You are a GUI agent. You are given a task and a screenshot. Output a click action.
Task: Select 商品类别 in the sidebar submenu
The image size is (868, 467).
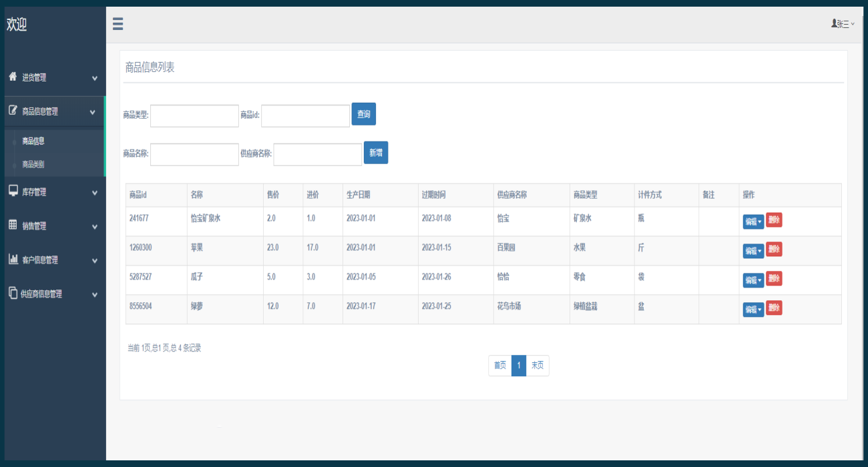tap(33, 164)
